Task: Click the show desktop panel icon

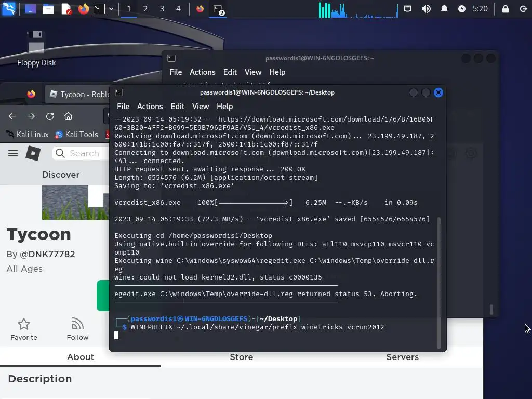Action: click(x=31, y=9)
